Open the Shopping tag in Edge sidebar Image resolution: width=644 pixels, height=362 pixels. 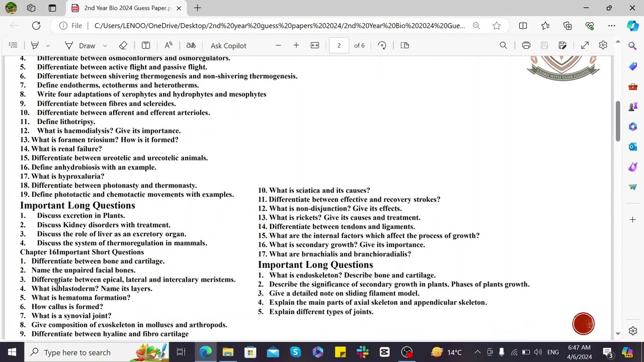coord(632,66)
